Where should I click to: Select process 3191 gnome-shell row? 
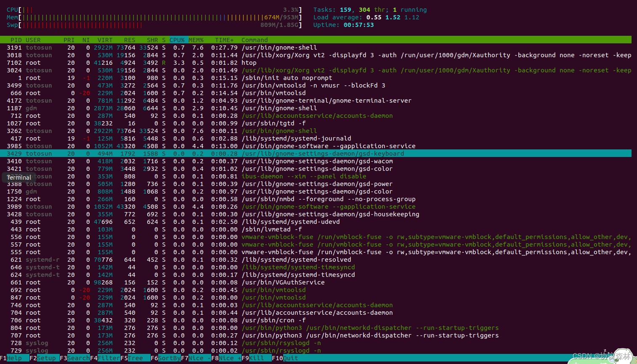[x=316, y=48]
